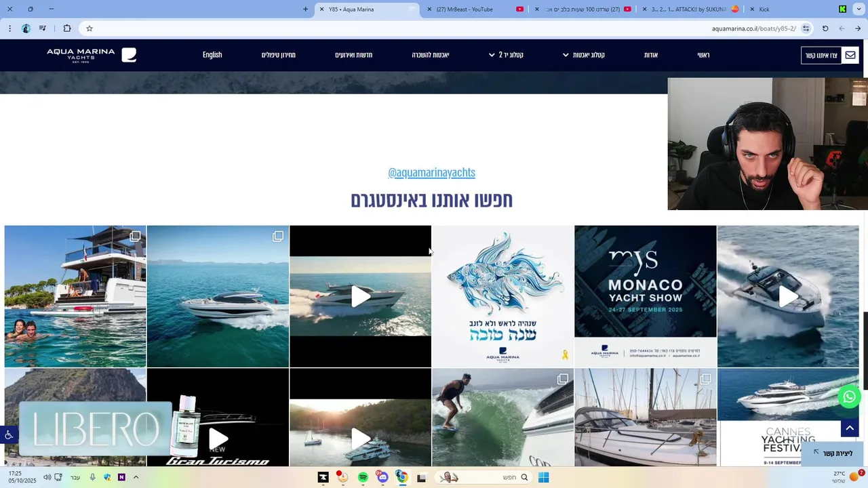
Task: Close the Y85 Aqua Marina tab
Action: click(322, 9)
